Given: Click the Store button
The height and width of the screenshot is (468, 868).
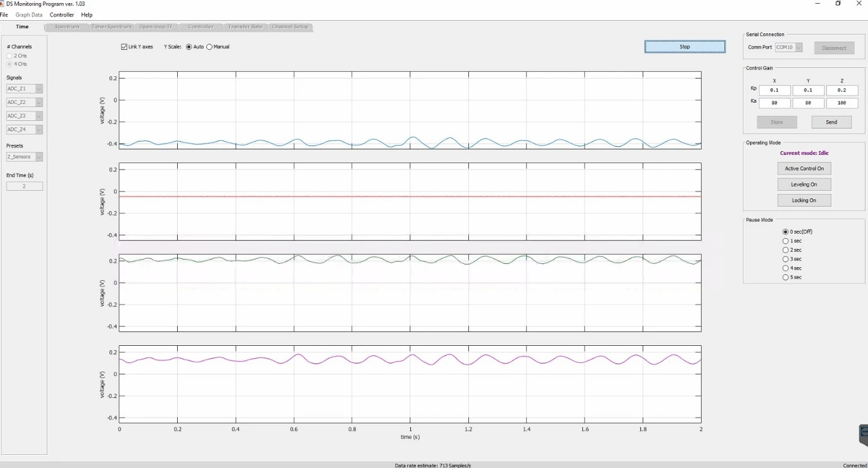Looking at the screenshot, I should (777, 122).
